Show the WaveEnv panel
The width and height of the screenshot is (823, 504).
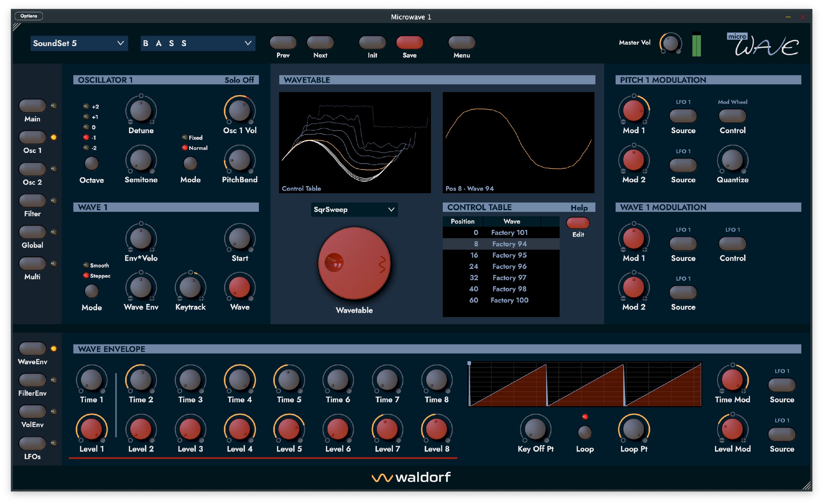click(32, 348)
